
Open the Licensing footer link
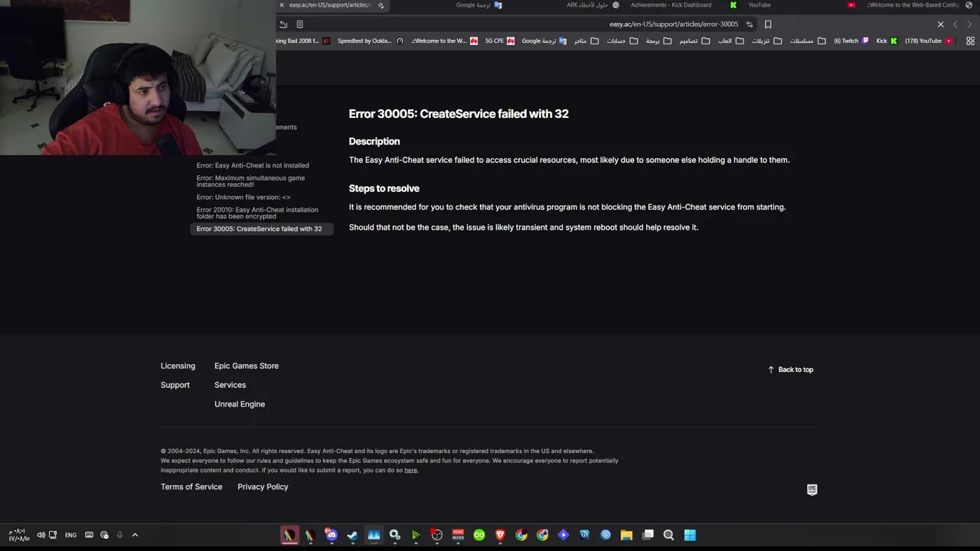[x=178, y=366]
